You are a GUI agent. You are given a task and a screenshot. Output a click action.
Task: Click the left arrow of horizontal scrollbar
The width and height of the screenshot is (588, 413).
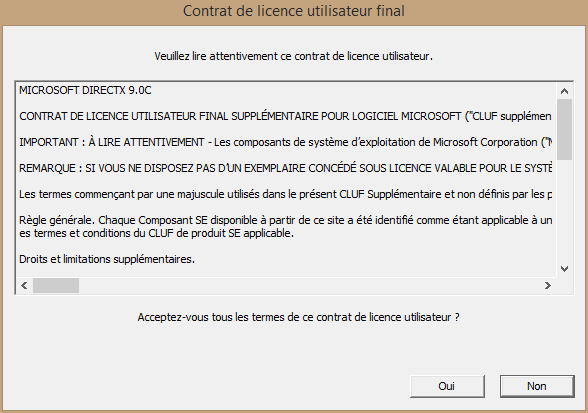(x=24, y=285)
